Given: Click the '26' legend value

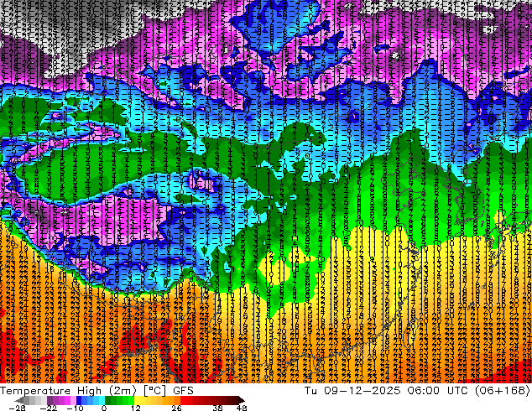Looking at the screenshot, I should coord(176,408).
